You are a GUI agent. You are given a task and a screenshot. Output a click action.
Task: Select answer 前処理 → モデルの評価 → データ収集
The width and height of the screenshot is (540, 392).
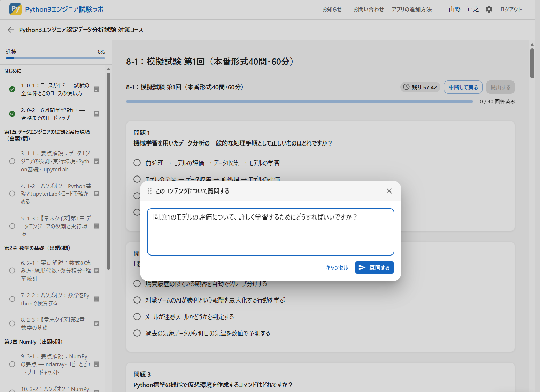pyautogui.click(x=137, y=163)
